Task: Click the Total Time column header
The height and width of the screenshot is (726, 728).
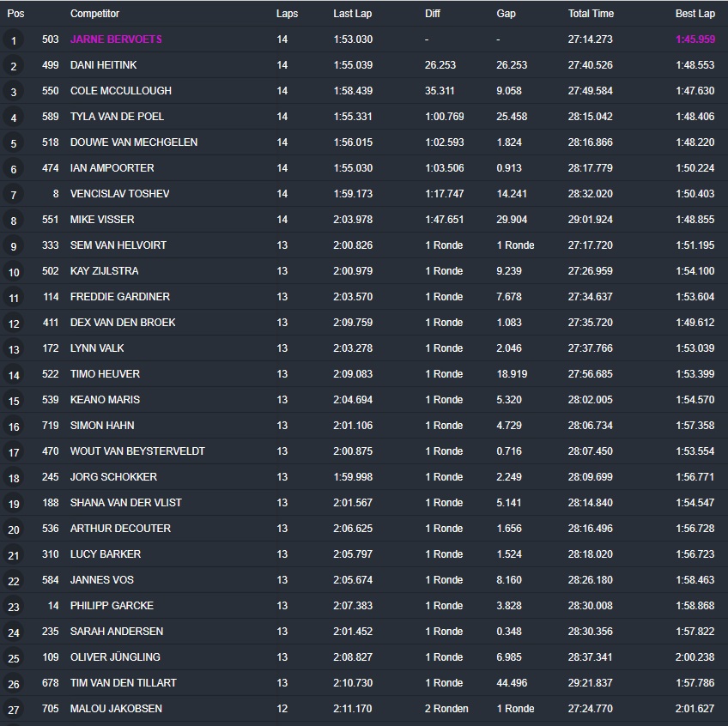Action: tap(591, 14)
